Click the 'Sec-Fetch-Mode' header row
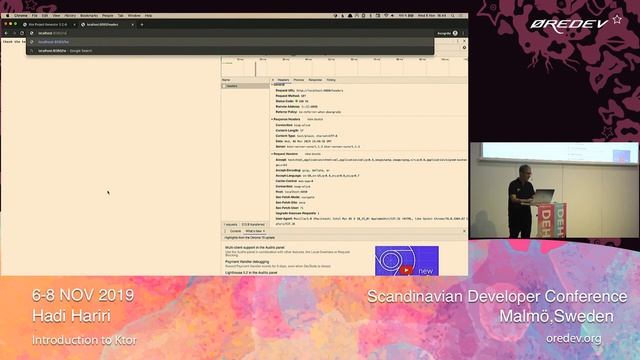 coord(295,197)
